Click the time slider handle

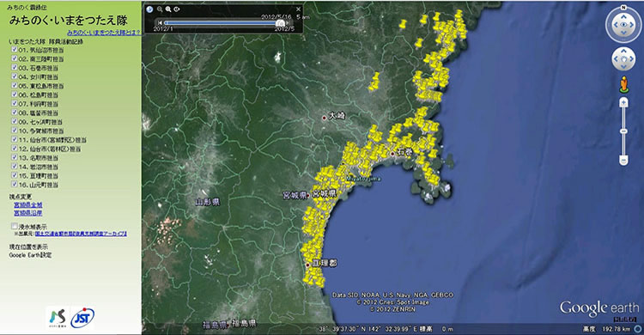(x=282, y=23)
